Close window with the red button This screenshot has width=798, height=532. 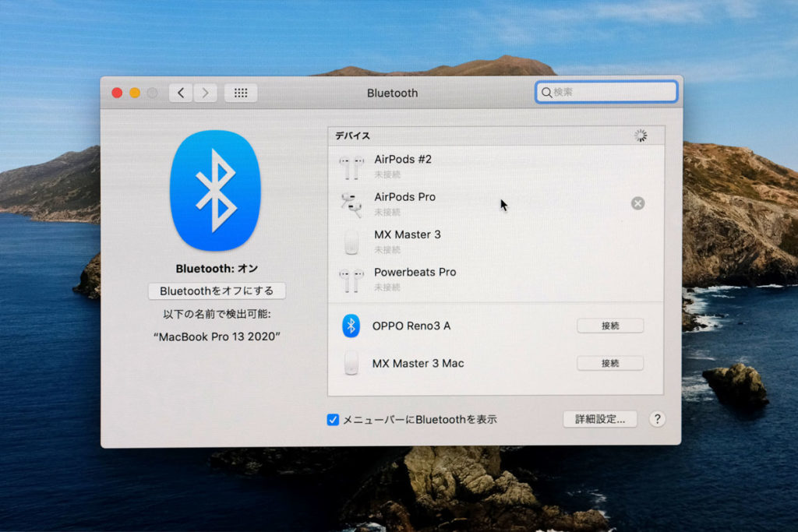click(117, 93)
